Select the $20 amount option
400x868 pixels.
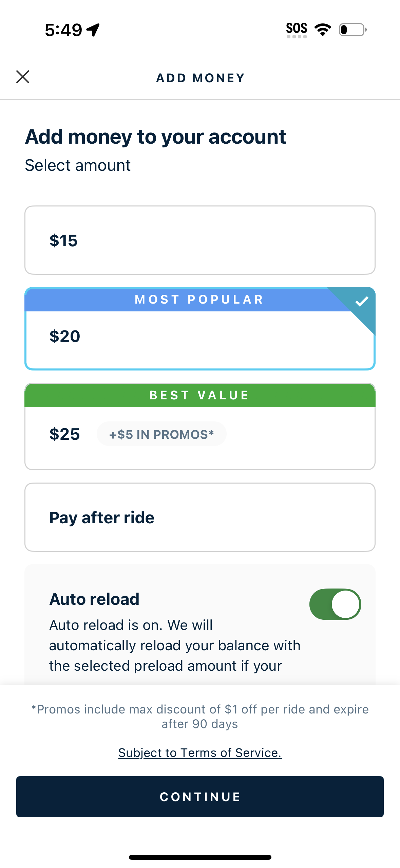click(x=200, y=340)
